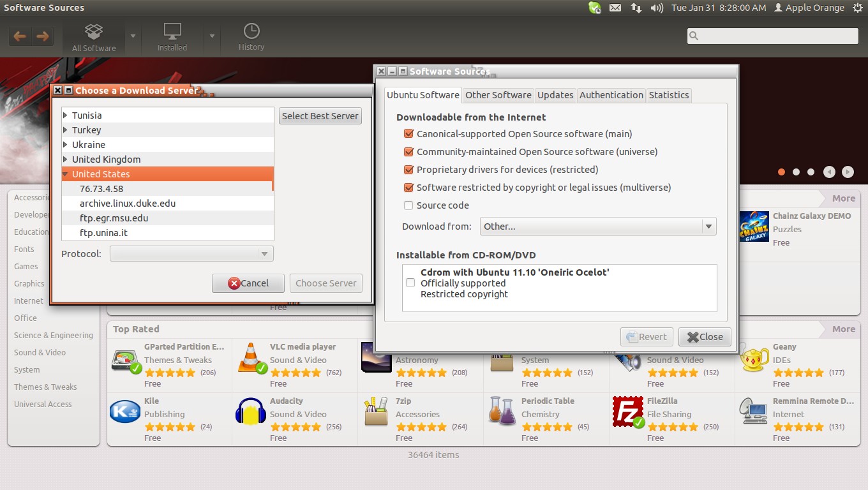The image size is (868, 490).
Task: Click the green software status indicator
Action: tap(594, 8)
